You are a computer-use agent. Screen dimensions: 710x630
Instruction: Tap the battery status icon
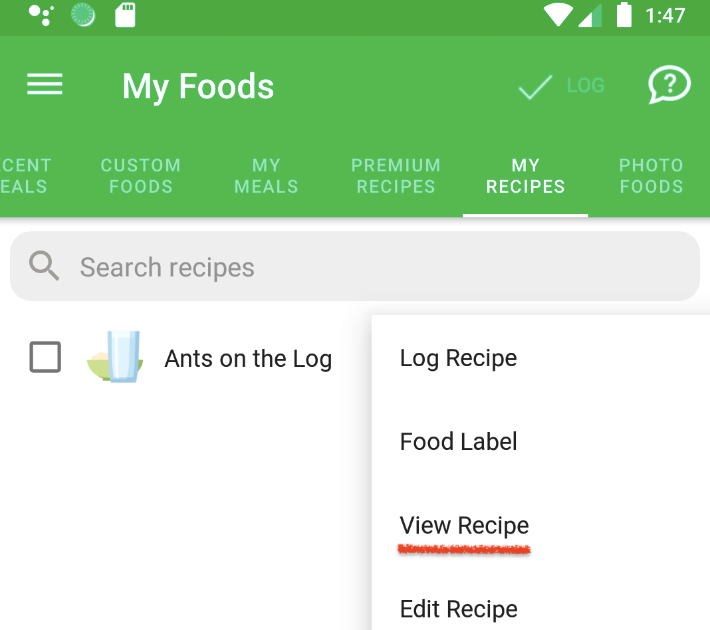[624, 15]
